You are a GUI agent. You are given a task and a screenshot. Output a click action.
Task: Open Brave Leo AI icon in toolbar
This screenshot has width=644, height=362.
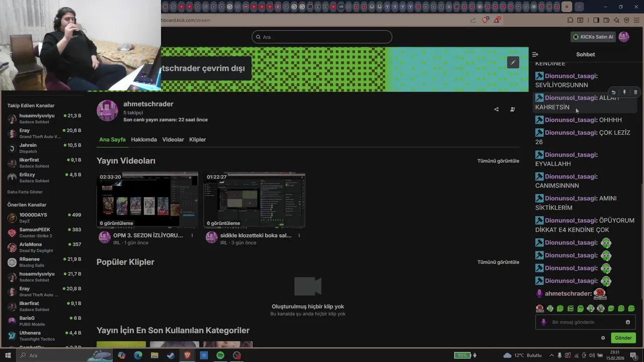[616, 20]
